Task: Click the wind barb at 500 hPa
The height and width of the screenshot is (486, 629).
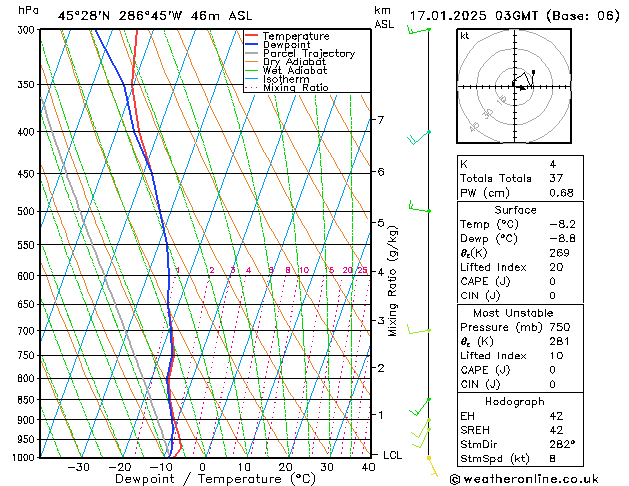Action: (x=418, y=208)
